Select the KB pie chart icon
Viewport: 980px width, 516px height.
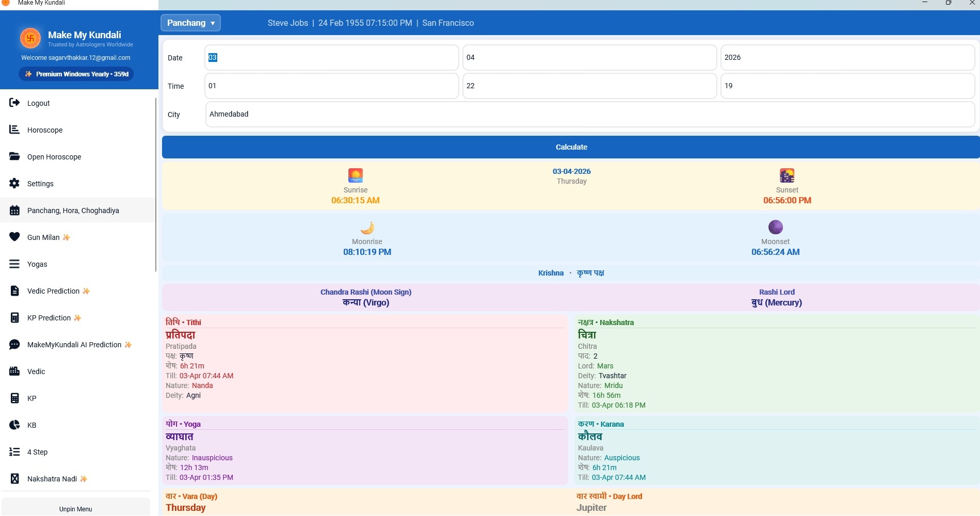coord(14,425)
